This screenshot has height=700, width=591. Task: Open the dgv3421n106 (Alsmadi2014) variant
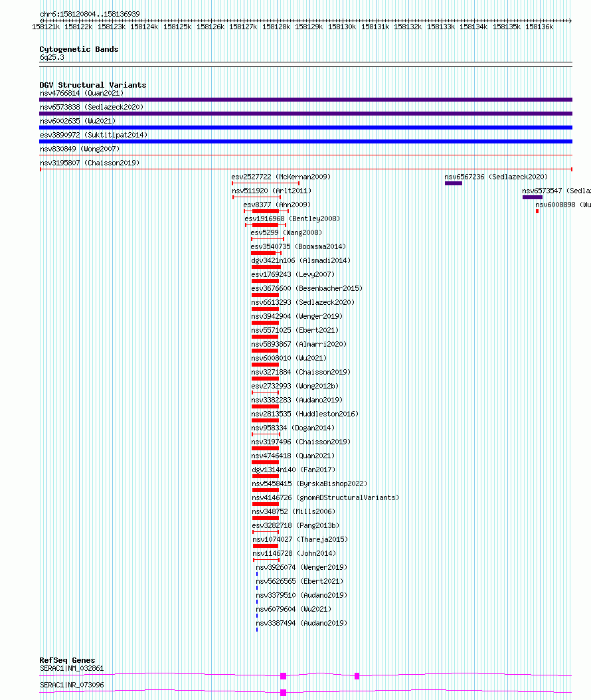(301, 260)
